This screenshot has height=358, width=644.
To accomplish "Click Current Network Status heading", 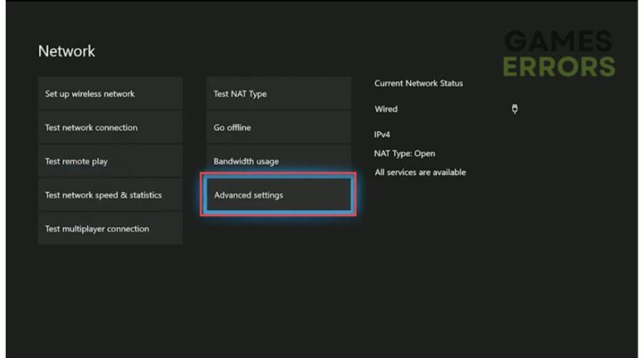I will point(418,83).
